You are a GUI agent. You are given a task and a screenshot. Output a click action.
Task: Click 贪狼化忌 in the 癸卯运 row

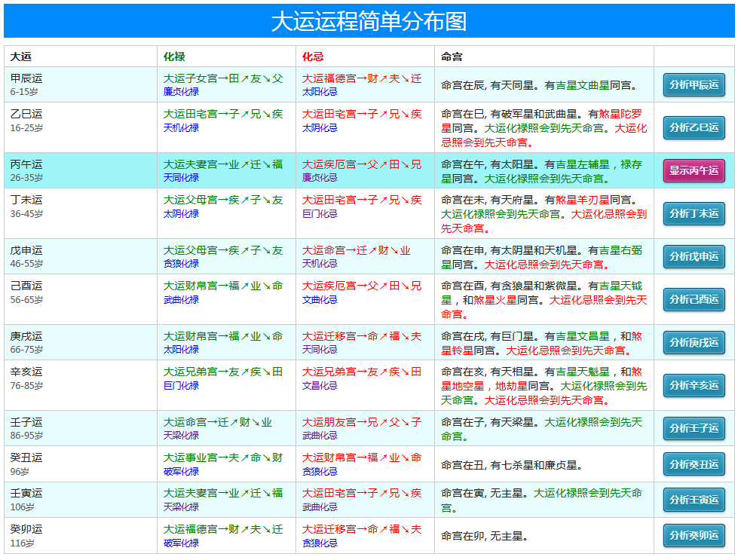(320, 543)
